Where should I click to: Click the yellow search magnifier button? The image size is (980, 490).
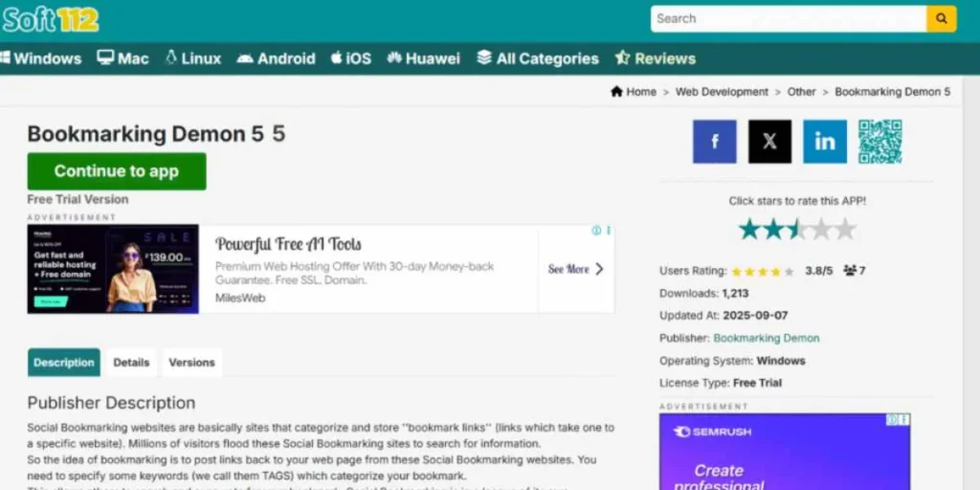942,18
